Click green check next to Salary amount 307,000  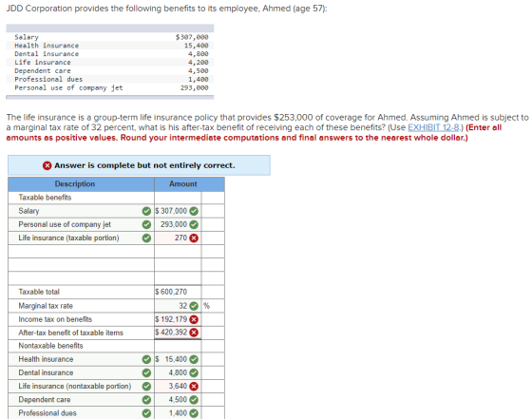click(194, 211)
